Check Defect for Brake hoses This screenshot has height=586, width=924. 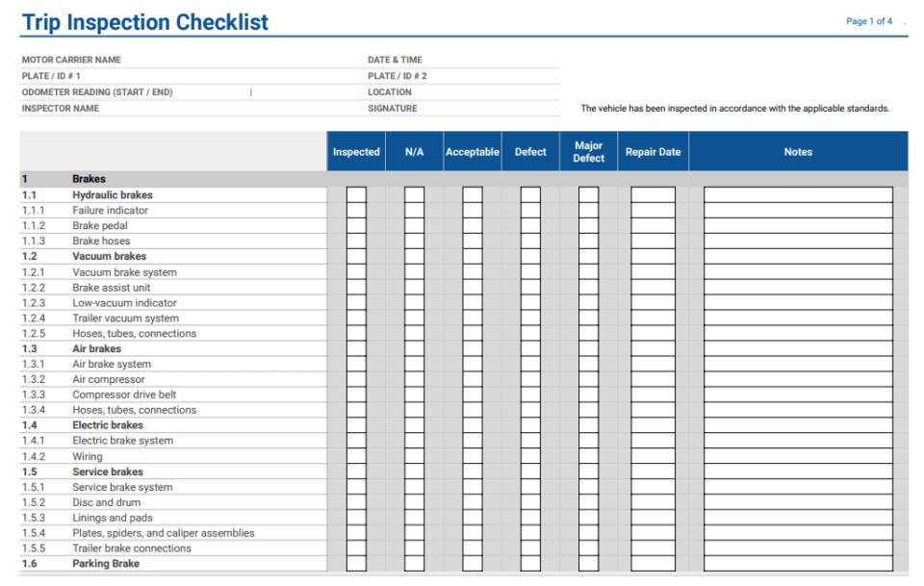pyautogui.click(x=529, y=241)
